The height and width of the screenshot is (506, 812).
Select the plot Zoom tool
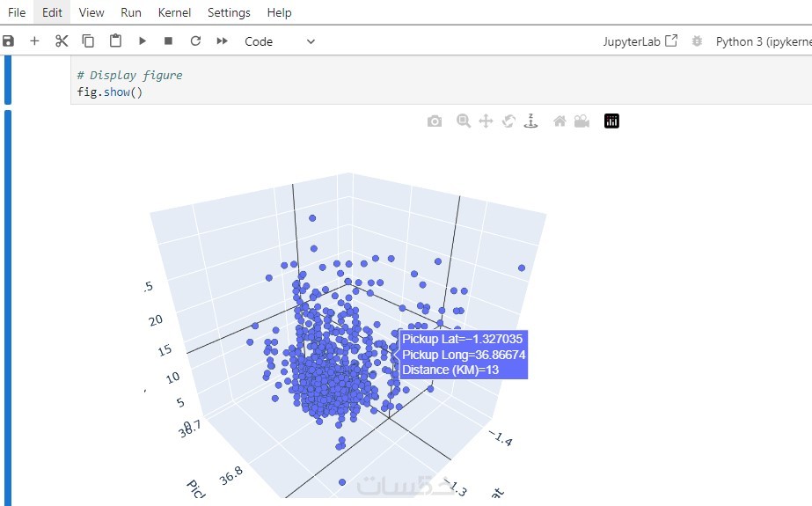(x=464, y=121)
